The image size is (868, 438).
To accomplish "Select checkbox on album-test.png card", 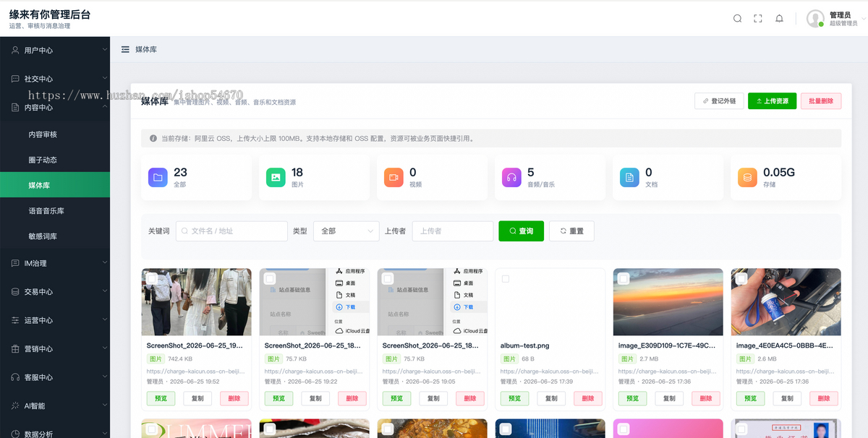I will click(506, 279).
